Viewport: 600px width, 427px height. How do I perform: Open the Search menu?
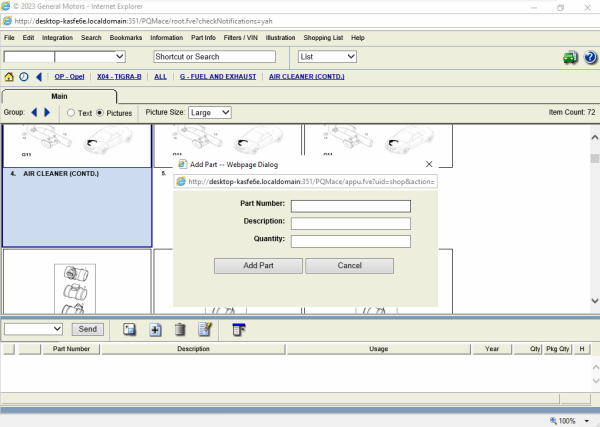coord(91,38)
